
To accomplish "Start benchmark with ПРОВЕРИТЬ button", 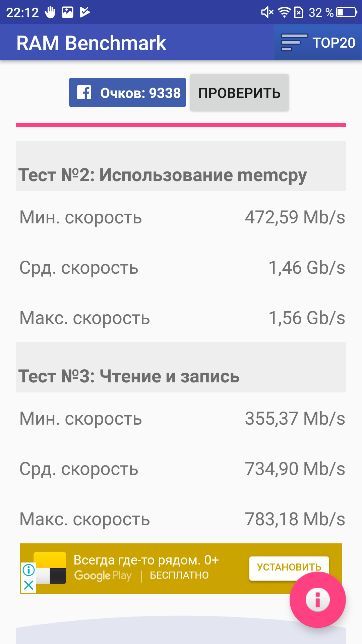I will tap(239, 93).
